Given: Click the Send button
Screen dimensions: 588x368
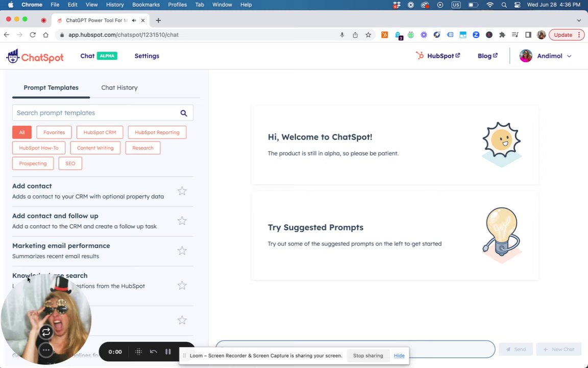Looking at the screenshot, I should coord(516,350).
